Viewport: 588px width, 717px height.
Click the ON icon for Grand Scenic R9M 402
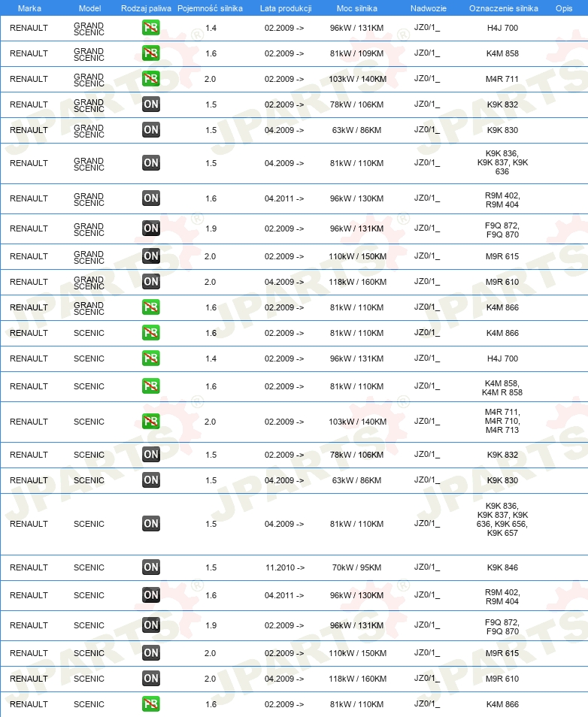pyautogui.click(x=151, y=198)
